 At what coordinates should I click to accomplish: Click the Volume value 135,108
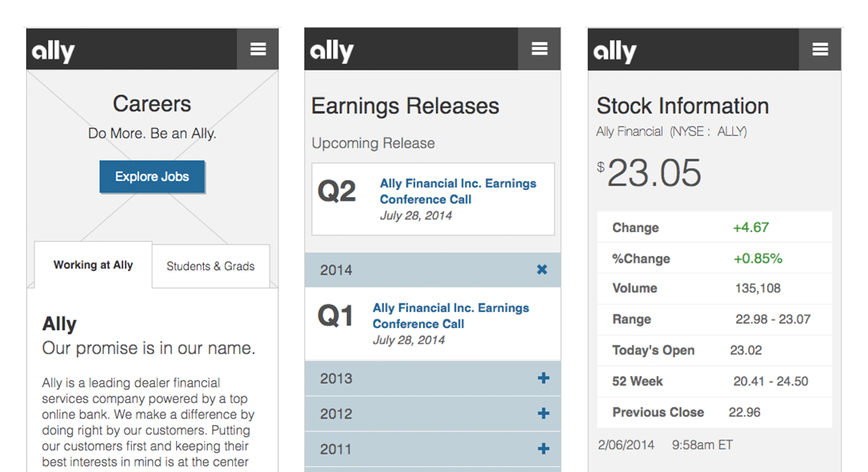(x=758, y=288)
